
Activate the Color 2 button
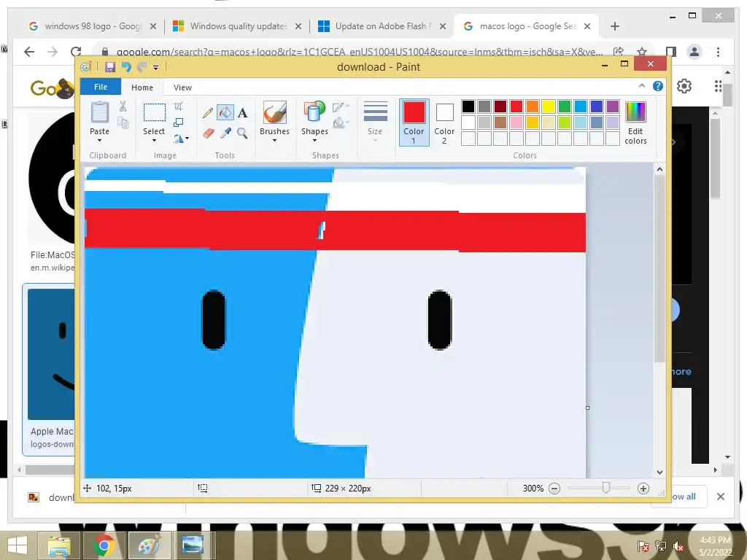(x=444, y=122)
